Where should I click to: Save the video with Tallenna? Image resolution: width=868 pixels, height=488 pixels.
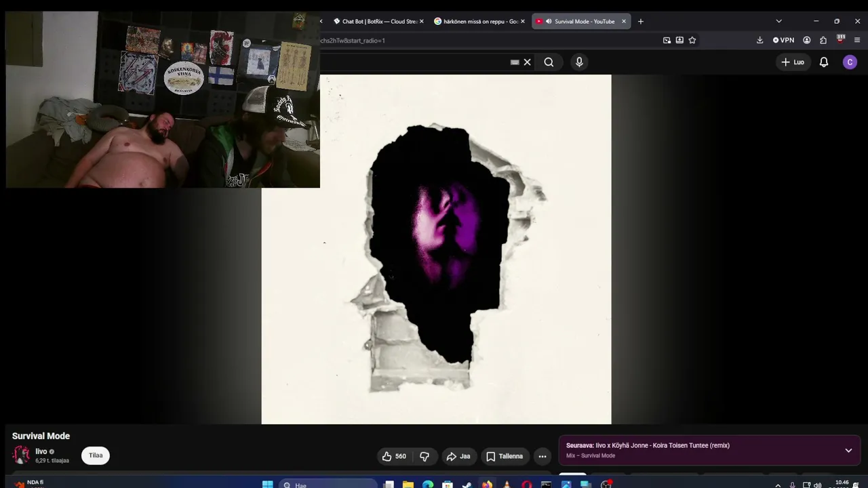(x=504, y=456)
